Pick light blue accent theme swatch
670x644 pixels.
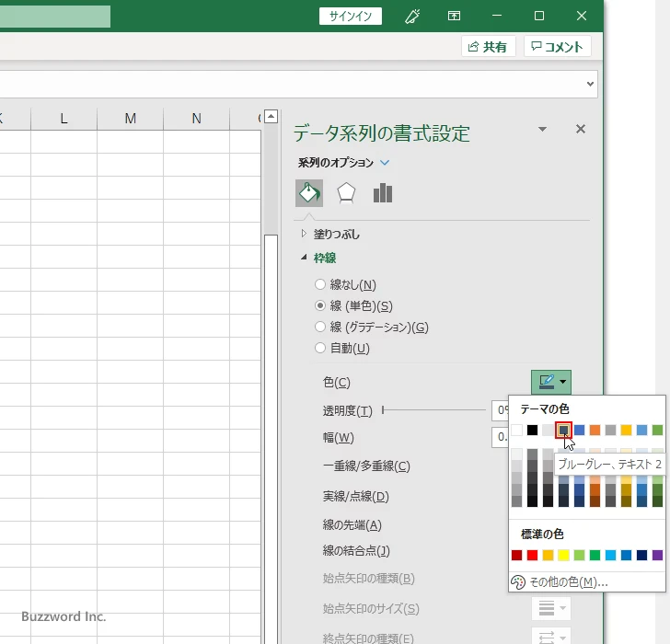(x=641, y=430)
